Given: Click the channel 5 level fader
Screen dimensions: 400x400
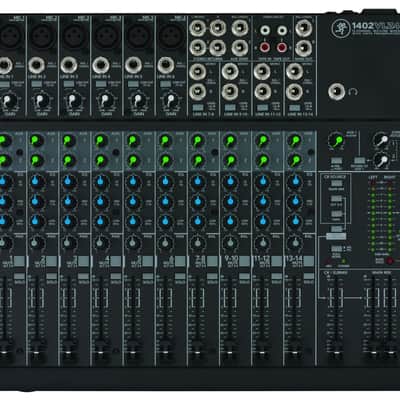Looking at the screenshot, I should point(134,353).
